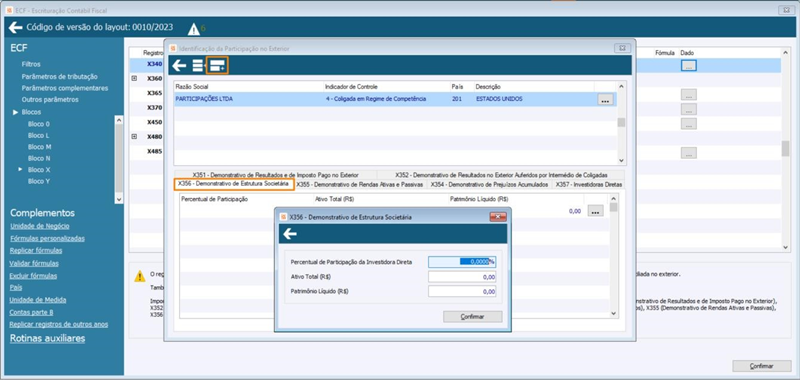Select Bloco N in sidebar

click(39, 158)
